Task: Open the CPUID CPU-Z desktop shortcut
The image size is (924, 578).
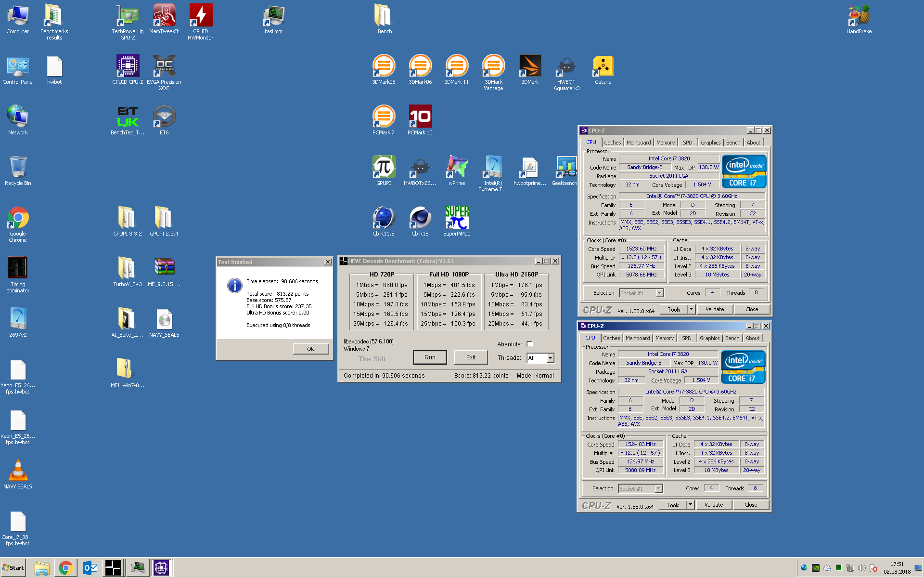Action: click(128, 70)
